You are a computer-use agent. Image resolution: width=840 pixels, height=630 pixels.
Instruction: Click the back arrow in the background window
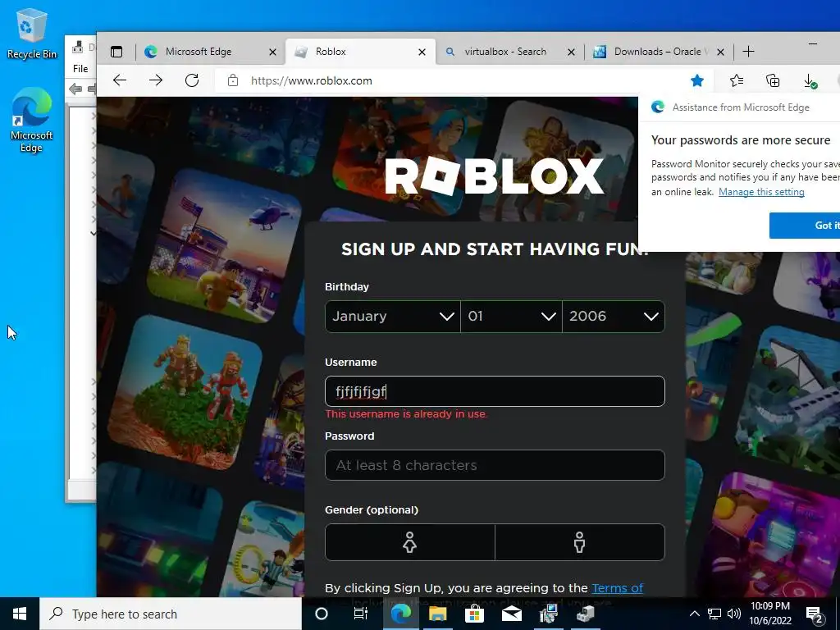coord(75,89)
